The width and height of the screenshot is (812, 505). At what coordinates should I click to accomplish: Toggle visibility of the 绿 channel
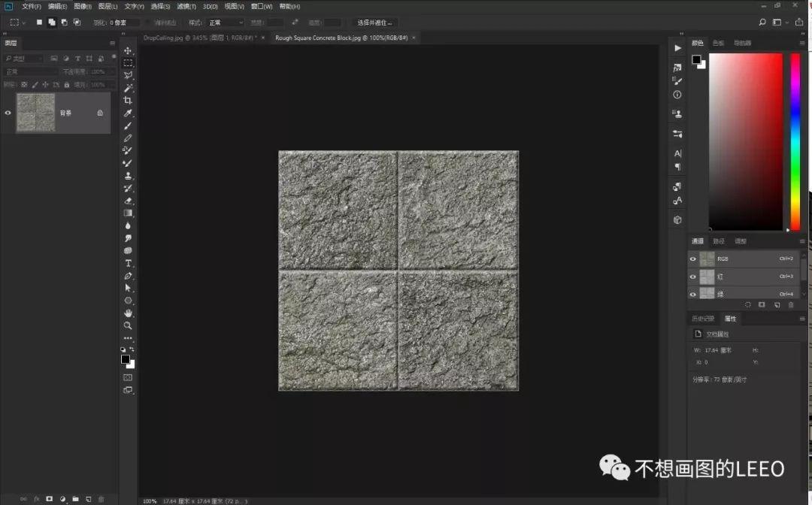tap(693, 294)
